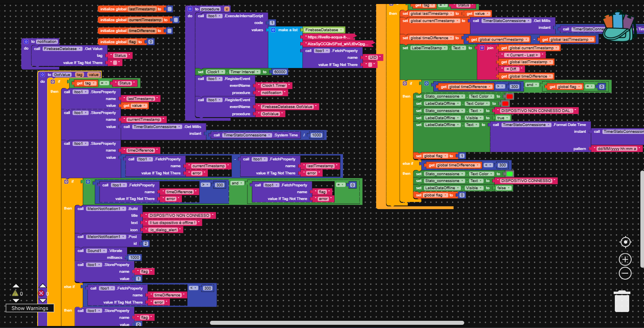Zoom out with the minus icon
Viewport: 644px width, 328px height.
tap(625, 274)
